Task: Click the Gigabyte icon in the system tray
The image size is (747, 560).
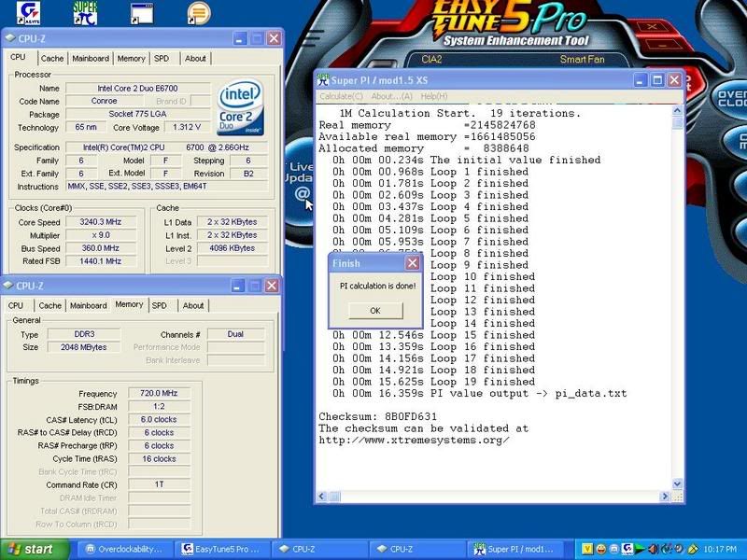Action: click(x=627, y=549)
